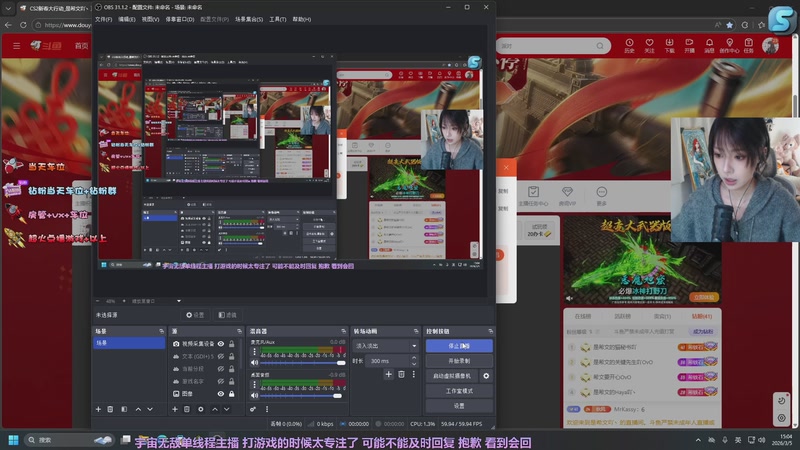The width and height of the screenshot is (800, 450).
Task: Click the source 设置 properties button
Action: point(195,315)
